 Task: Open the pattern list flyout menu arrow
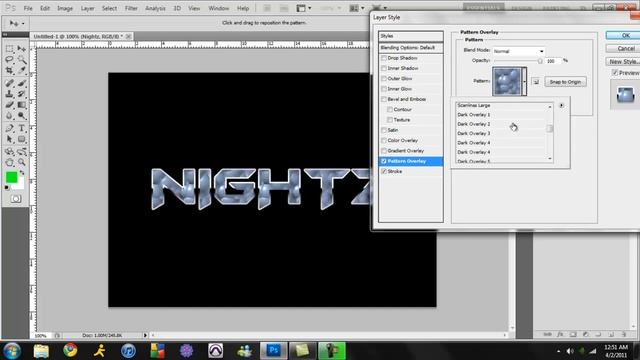point(562,105)
